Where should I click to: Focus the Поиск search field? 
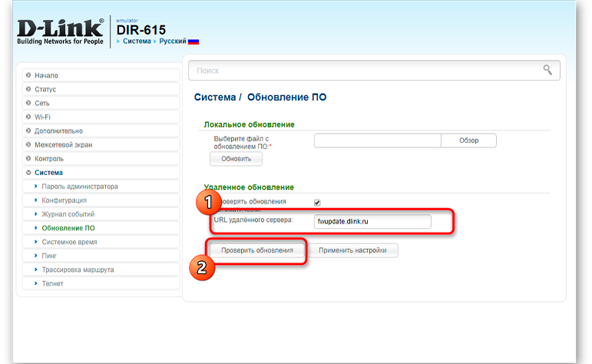pyautogui.click(x=374, y=70)
